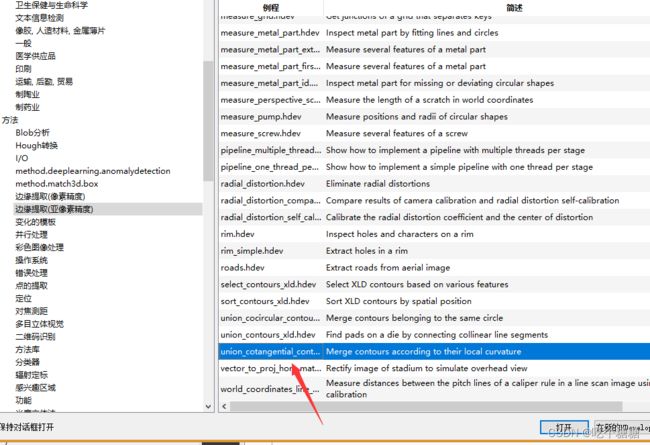Viewport: 650px width, 445px height.
Task: Select the 印刷 industry item
Action: (x=23, y=69)
